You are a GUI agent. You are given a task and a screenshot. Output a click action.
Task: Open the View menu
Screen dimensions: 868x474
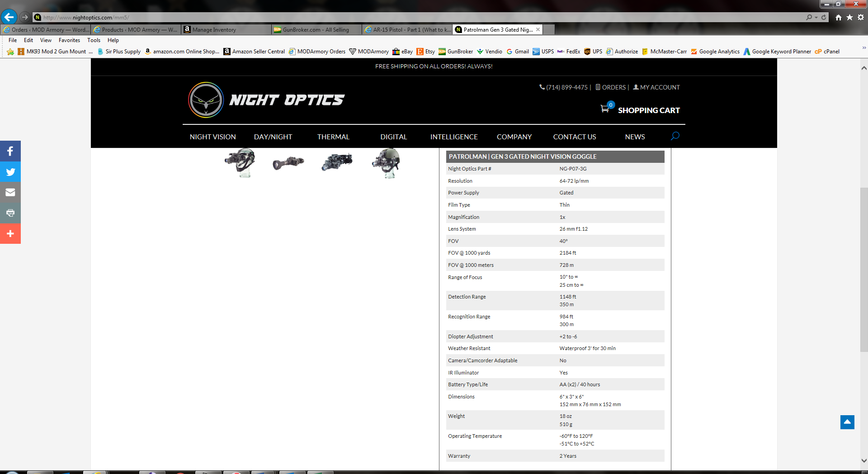point(46,40)
